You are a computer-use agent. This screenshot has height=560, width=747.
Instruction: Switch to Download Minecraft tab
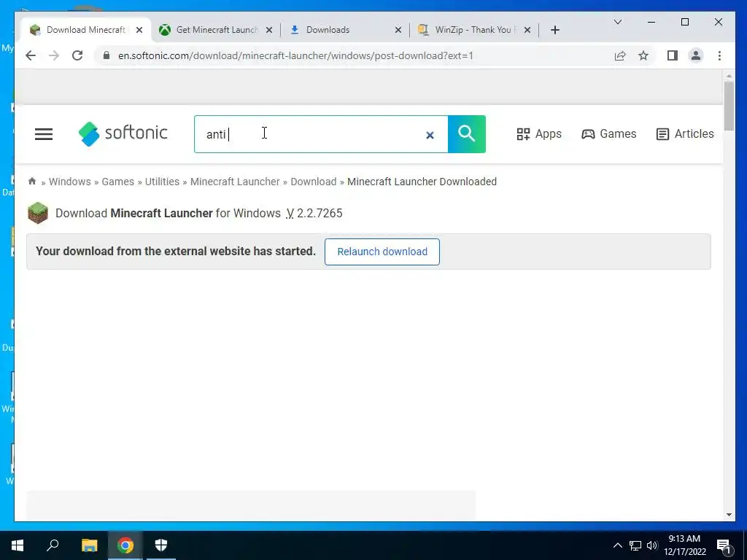point(85,29)
